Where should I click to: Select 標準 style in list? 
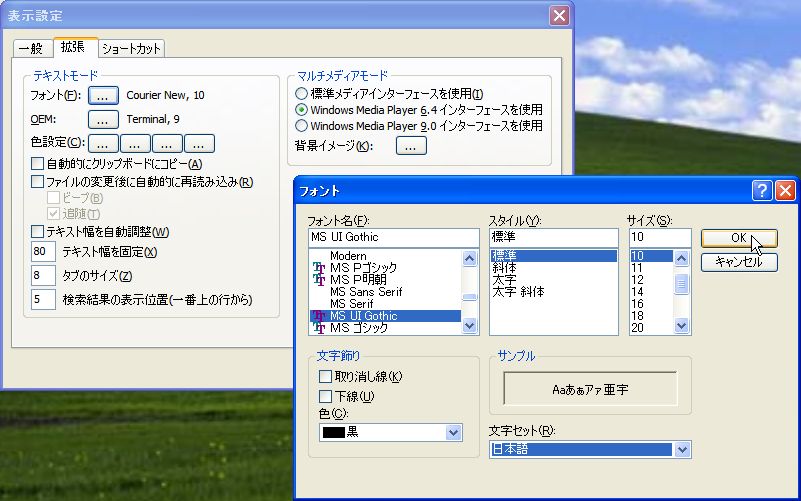point(554,256)
